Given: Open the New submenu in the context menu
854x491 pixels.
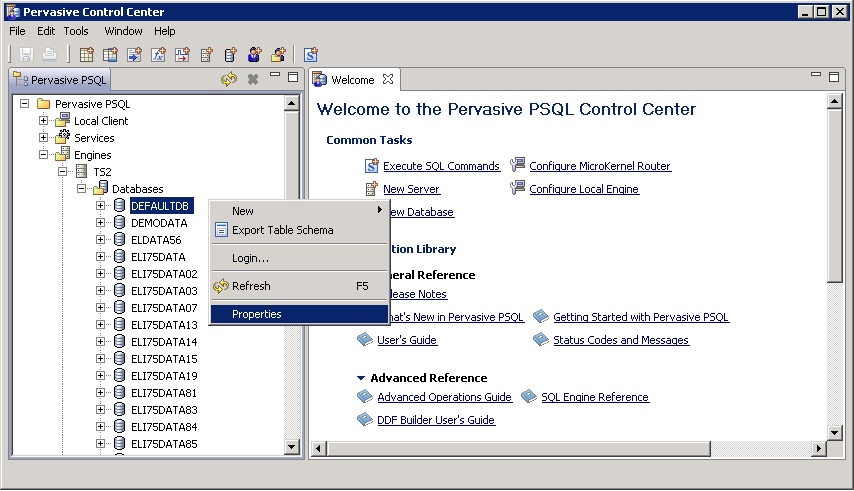Looking at the screenshot, I should coord(298,211).
